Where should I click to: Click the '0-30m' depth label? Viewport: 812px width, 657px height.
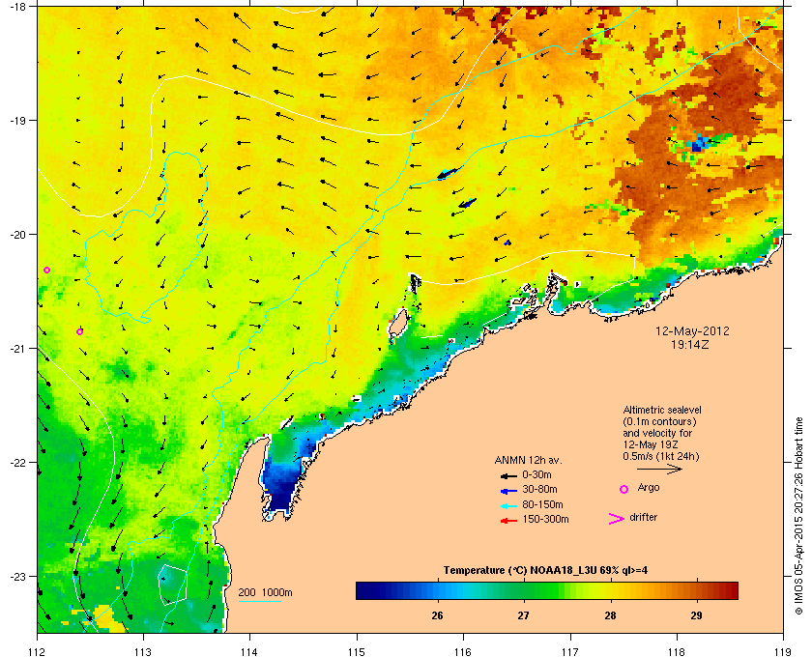click(x=537, y=474)
